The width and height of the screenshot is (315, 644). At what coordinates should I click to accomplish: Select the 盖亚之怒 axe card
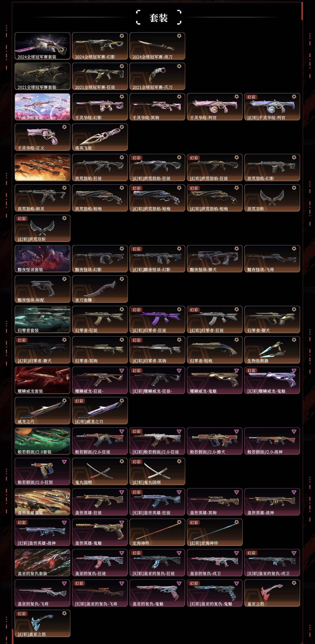(x=272, y=593)
